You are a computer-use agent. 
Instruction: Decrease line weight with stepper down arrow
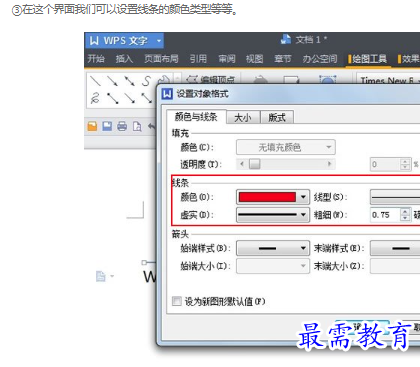click(405, 218)
